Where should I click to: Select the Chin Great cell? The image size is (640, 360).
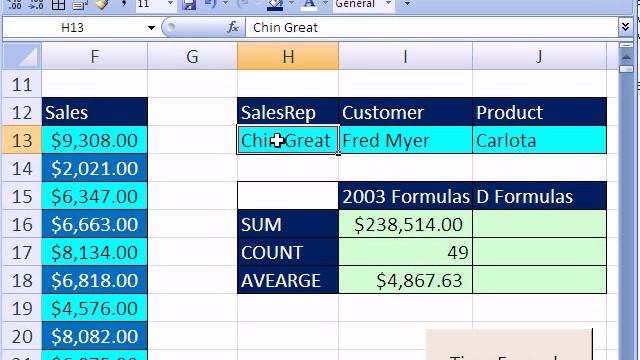tap(288, 140)
